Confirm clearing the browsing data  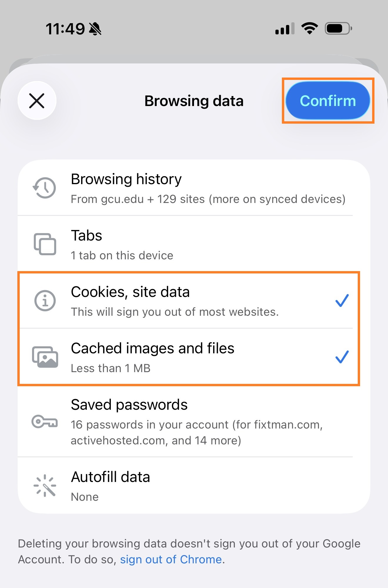click(x=328, y=100)
